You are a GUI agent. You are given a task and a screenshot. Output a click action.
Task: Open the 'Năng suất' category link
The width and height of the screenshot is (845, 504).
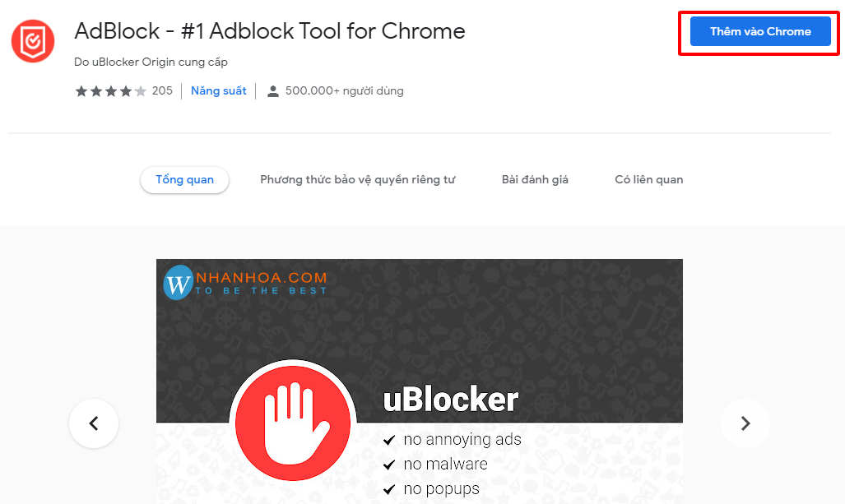(218, 90)
